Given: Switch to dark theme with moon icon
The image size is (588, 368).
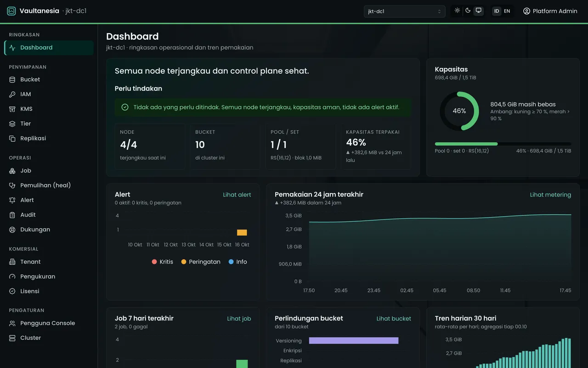Looking at the screenshot, I should click(x=468, y=11).
